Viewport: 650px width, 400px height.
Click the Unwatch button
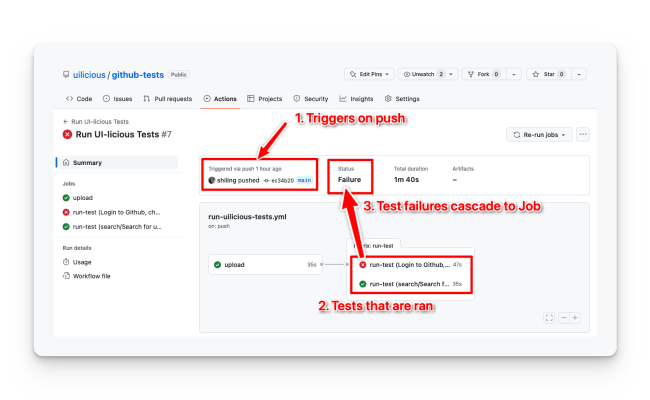(428, 74)
